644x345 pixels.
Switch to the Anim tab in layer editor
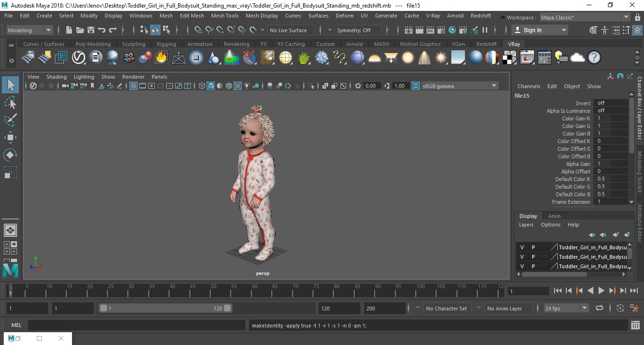pyautogui.click(x=554, y=216)
